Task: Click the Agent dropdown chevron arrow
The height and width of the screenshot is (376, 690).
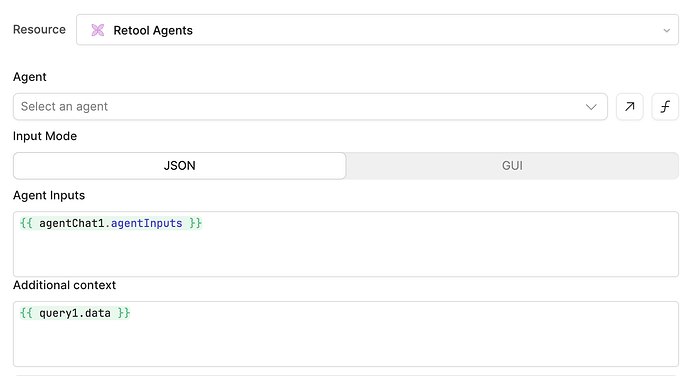Action: pyautogui.click(x=591, y=107)
